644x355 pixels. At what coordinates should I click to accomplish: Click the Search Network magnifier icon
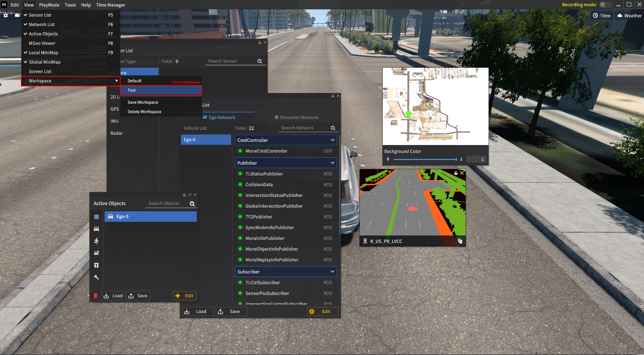pos(333,128)
